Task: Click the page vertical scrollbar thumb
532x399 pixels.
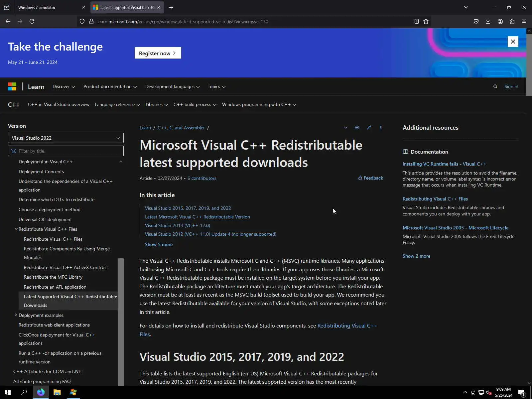Action: tap(529, 64)
